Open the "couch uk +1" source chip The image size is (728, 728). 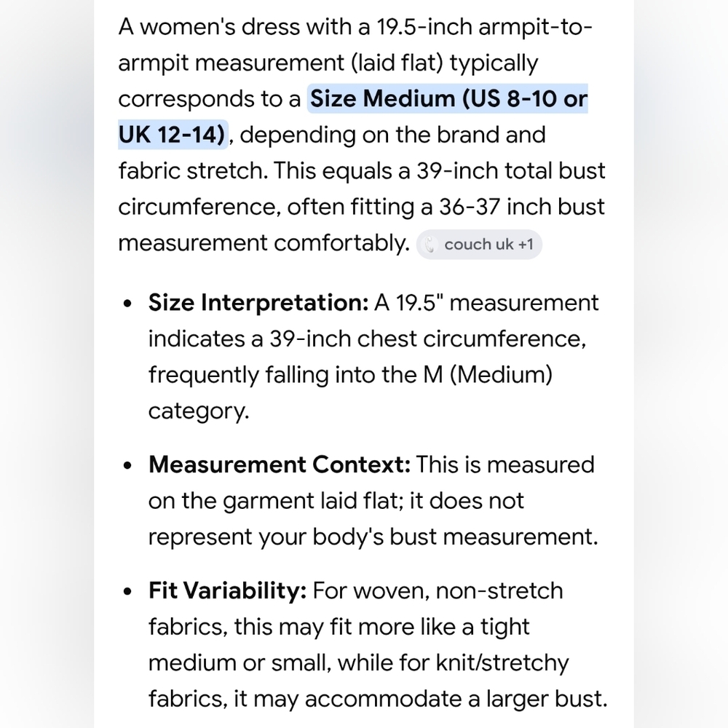479,244
